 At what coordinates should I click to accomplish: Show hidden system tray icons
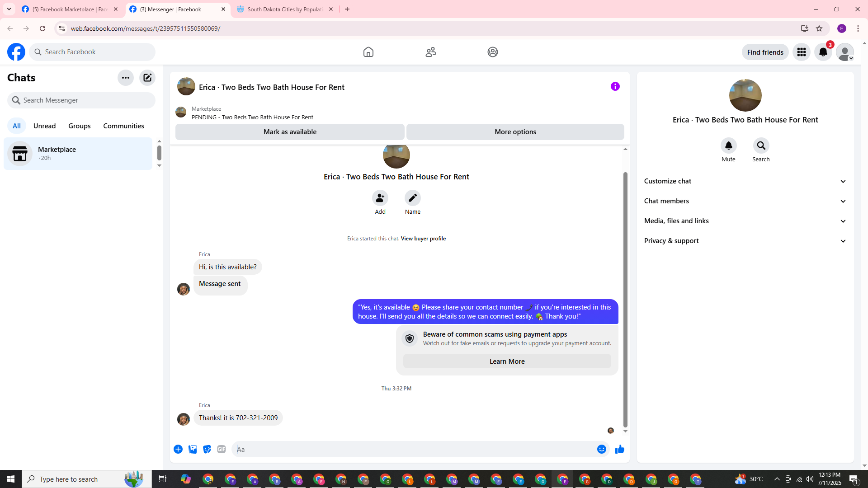pyautogui.click(x=777, y=479)
